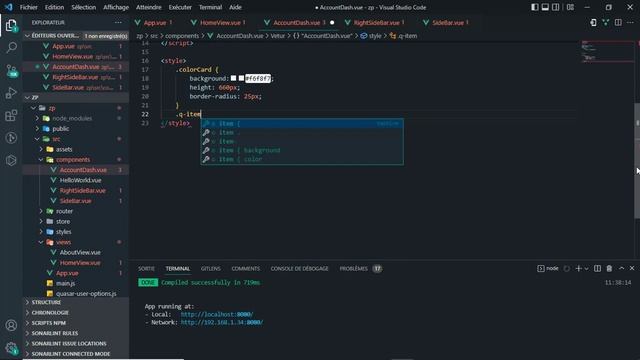Open the Explorer view in activity bar
640x360 pixels.
click(x=11, y=26)
